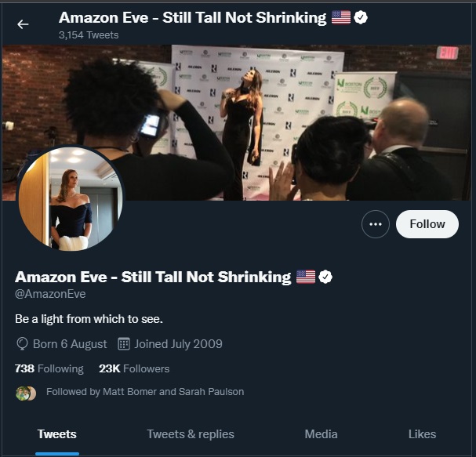
Task: Select the Tweets tab
Action: coord(57,434)
